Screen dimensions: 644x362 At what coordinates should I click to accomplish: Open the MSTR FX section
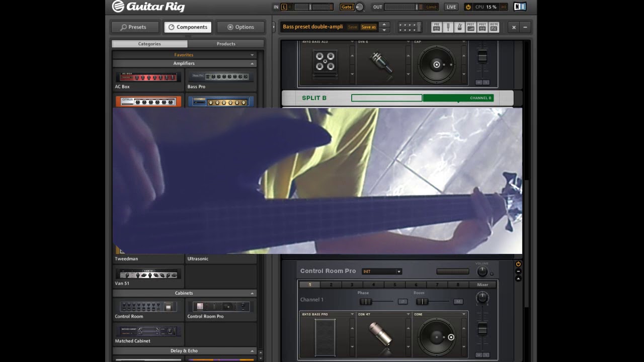coord(494,27)
